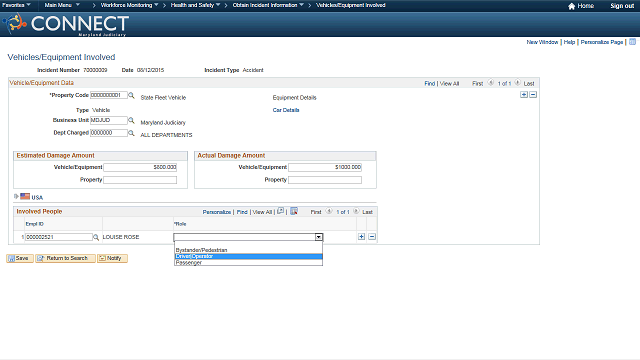Add an Involved People row

[x=361, y=237]
